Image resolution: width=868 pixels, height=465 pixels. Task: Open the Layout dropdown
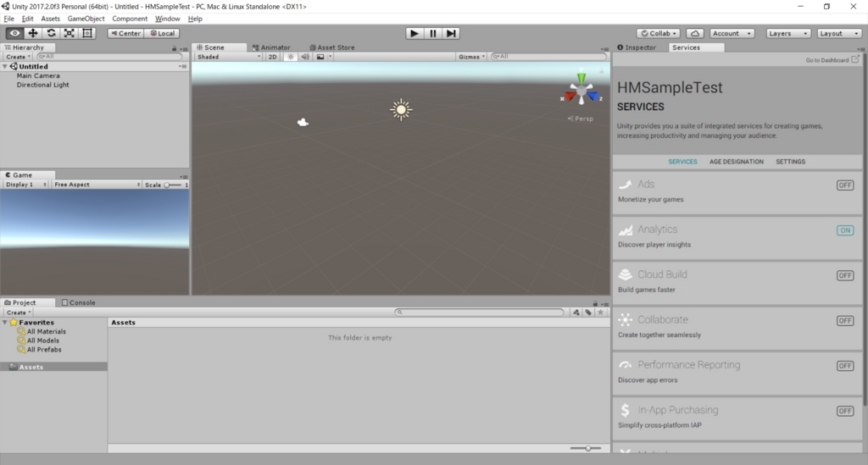839,33
